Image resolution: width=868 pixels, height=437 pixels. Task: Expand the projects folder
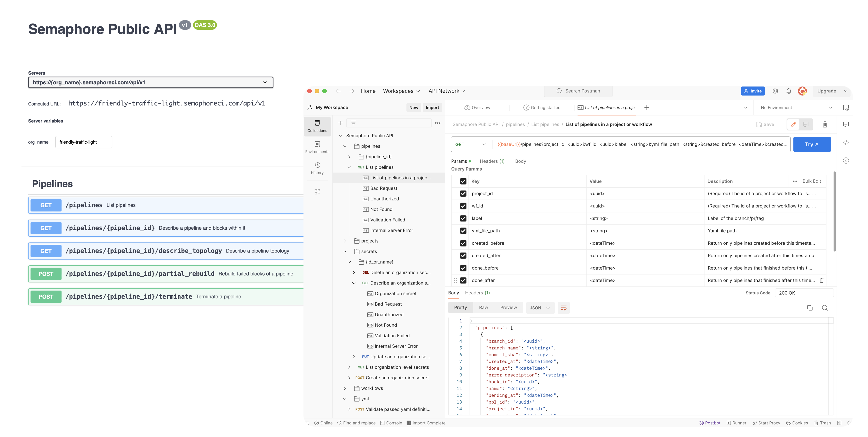click(x=344, y=241)
